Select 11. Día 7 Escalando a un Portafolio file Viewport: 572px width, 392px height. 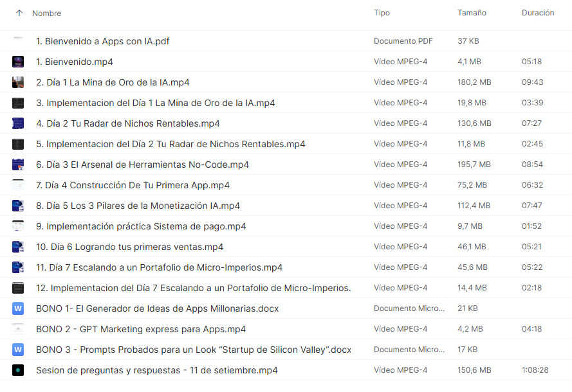(x=159, y=267)
